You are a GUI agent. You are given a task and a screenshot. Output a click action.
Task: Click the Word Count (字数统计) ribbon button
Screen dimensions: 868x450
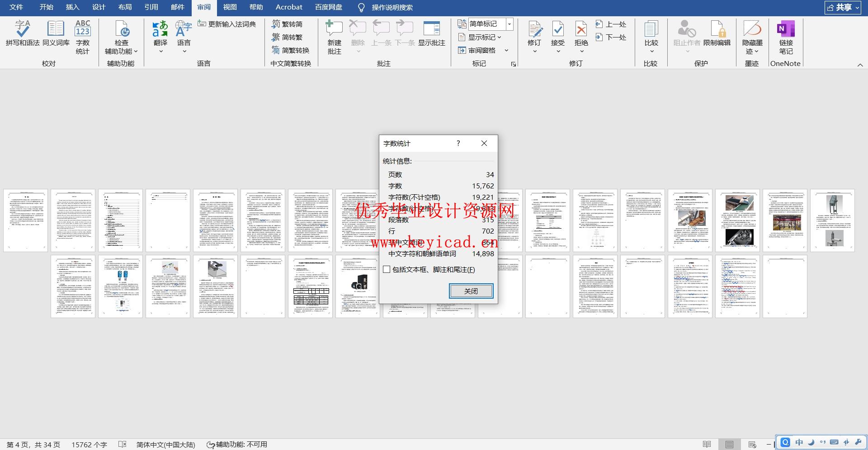coord(83,37)
